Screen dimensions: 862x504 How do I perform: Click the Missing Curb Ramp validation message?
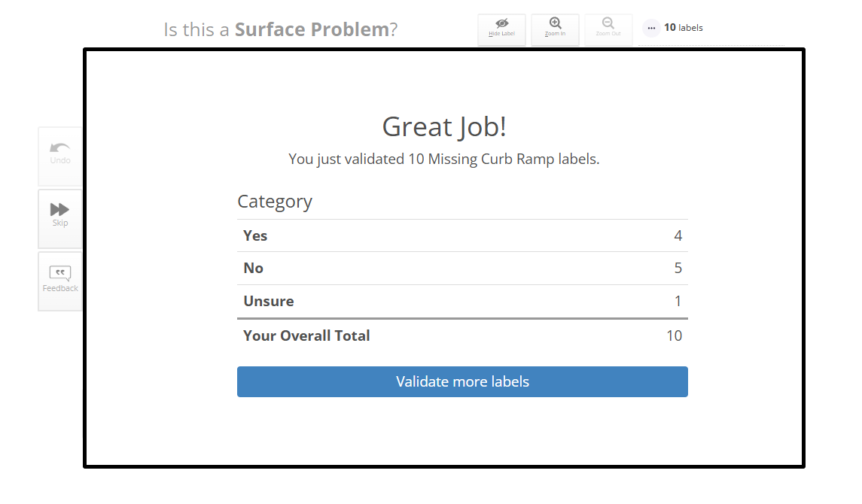click(444, 159)
